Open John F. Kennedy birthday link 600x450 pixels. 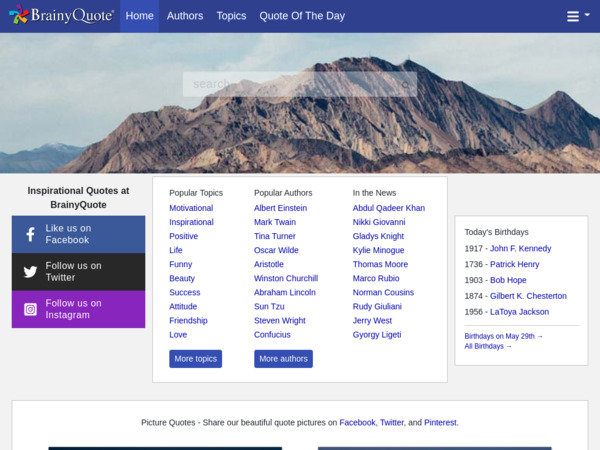520,249
